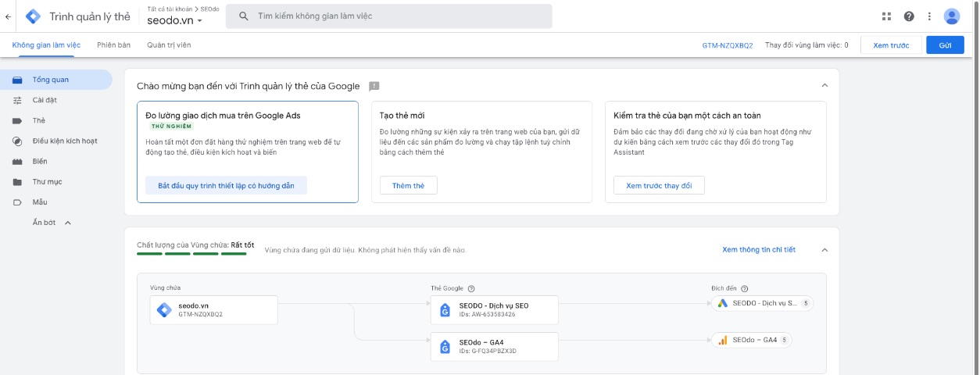Click the Google tag icon for SEODO - Dịch vụ SEO
Image resolution: width=980 pixels, height=375 pixels.
pos(445,309)
